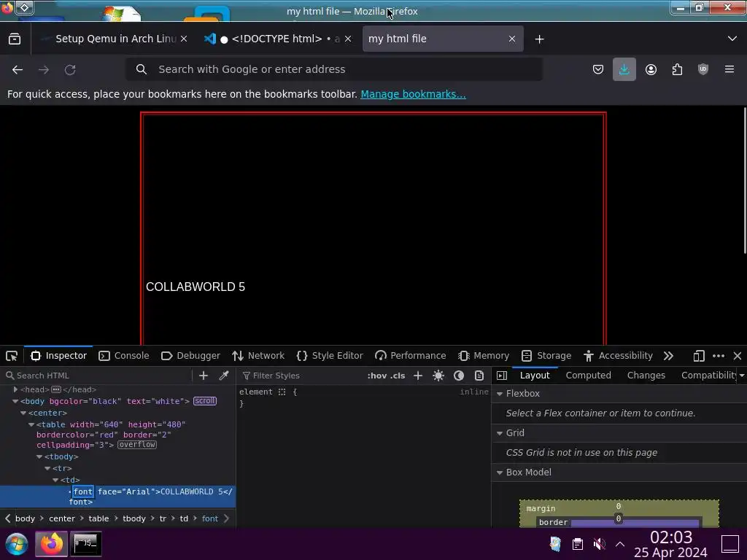Screen dimensions: 747x560
Task: Toggle print media simulation icon
Action: coord(479,376)
